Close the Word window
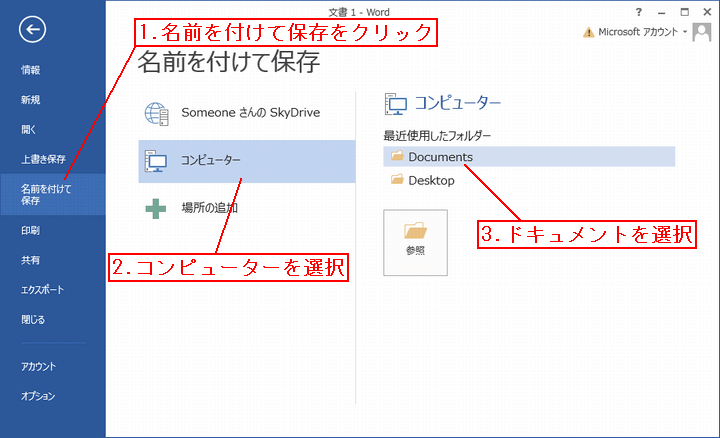720x438 pixels. (x=707, y=12)
